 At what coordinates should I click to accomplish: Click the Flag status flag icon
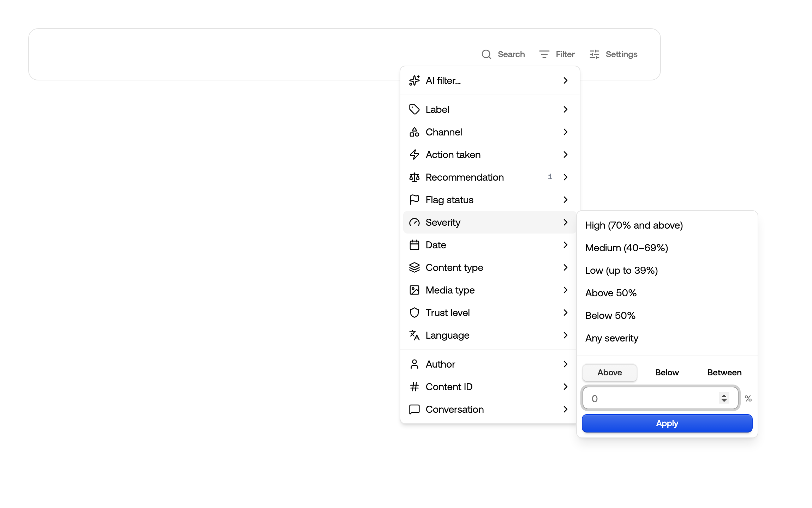point(414,200)
